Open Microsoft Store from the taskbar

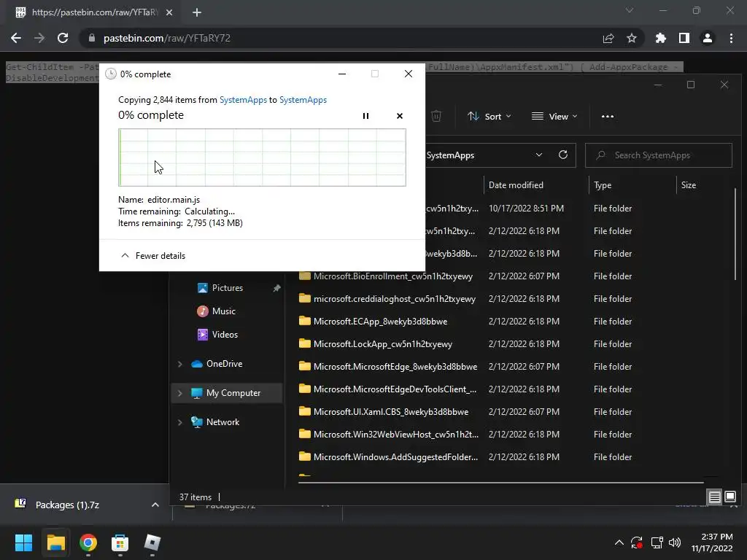click(120, 542)
